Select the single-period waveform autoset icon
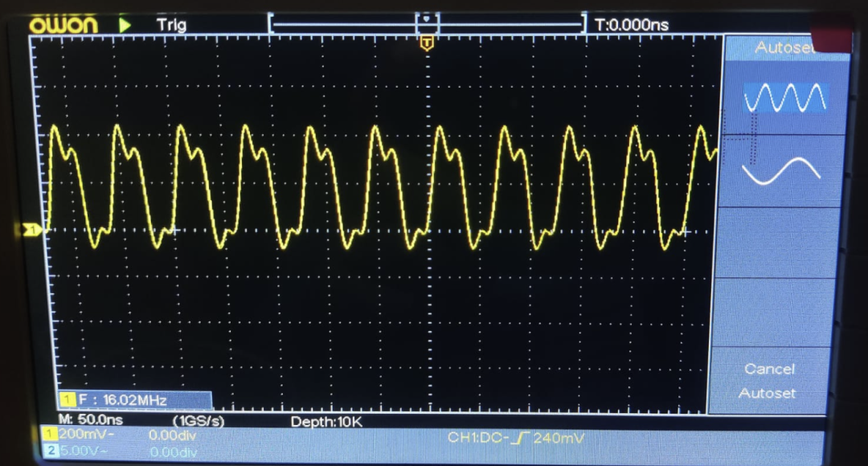The image size is (868, 466). [x=781, y=170]
